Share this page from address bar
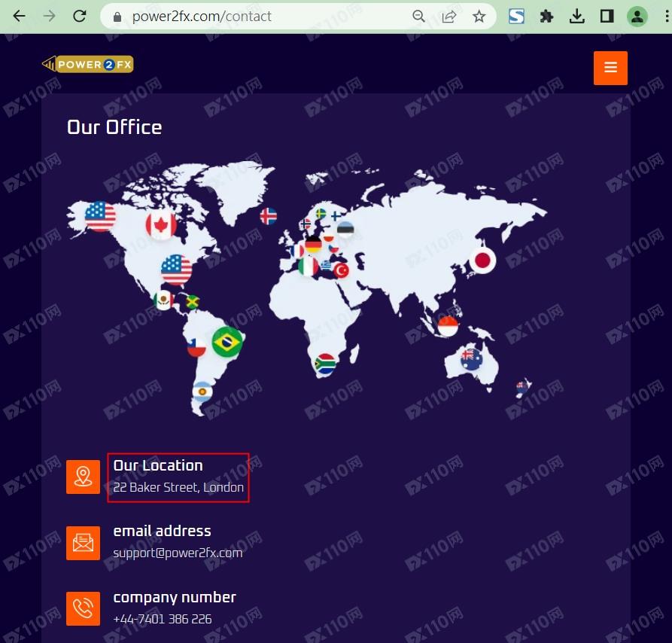 [449, 17]
